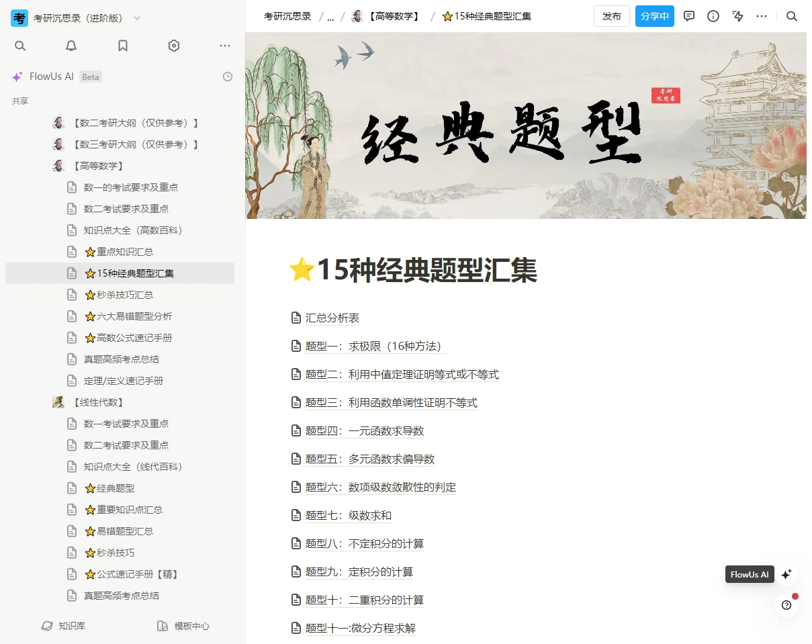812x644 pixels.
Task: Open FlowUs AI history clock icon
Action: [x=228, y=77]
